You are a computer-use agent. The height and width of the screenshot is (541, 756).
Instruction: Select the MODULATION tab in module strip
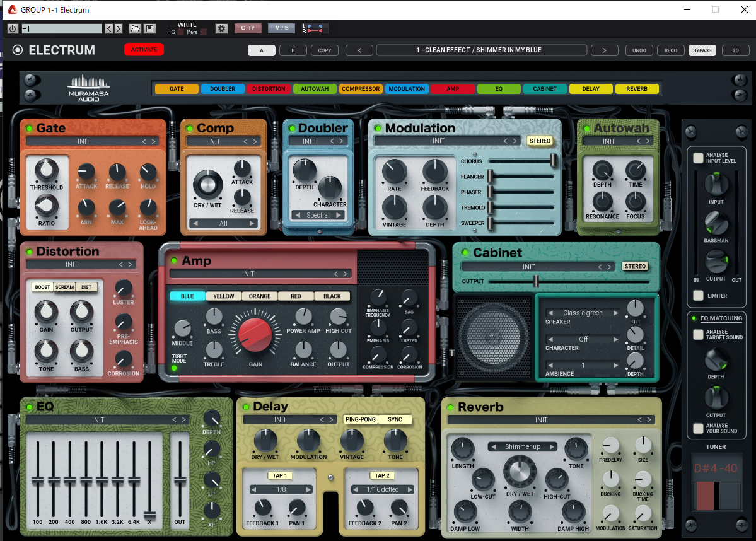point(407,89)
